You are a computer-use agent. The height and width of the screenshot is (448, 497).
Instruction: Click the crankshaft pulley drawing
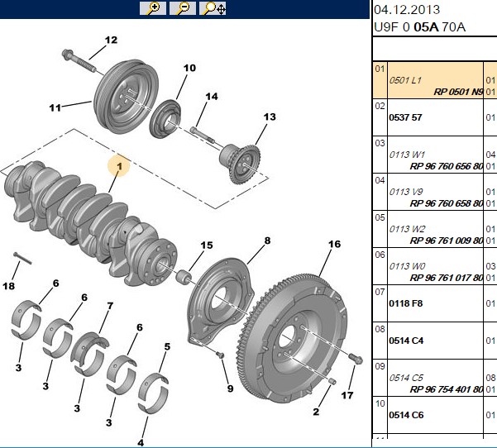[127, 97]
